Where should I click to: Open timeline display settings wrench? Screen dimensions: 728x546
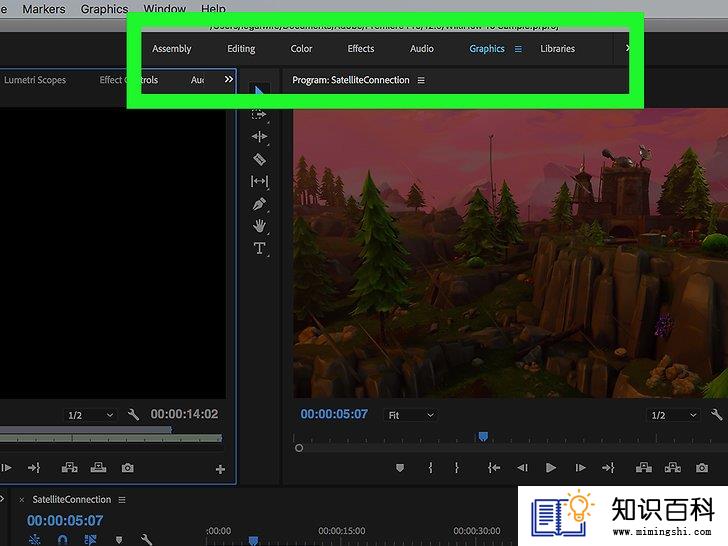tap(146, 540)
